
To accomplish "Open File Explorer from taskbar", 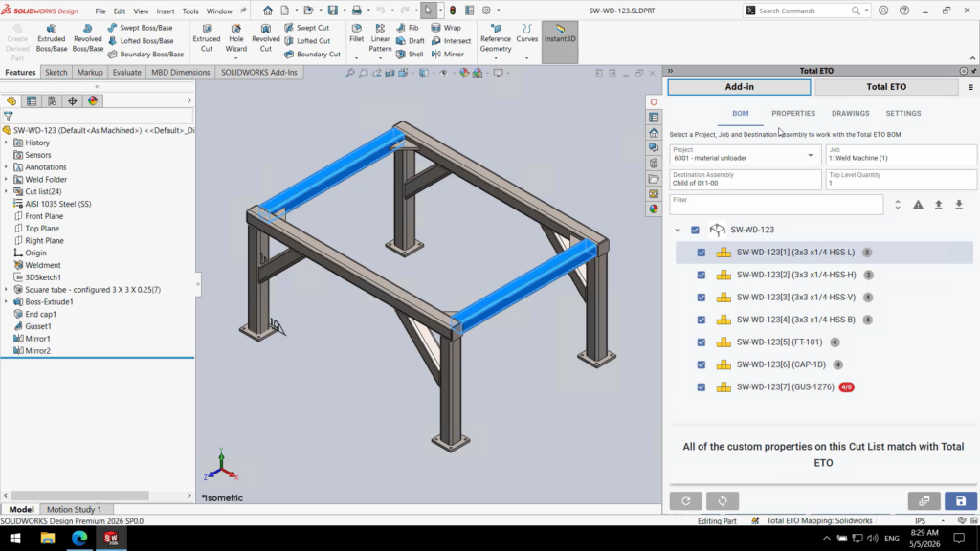I will [48, 538].
